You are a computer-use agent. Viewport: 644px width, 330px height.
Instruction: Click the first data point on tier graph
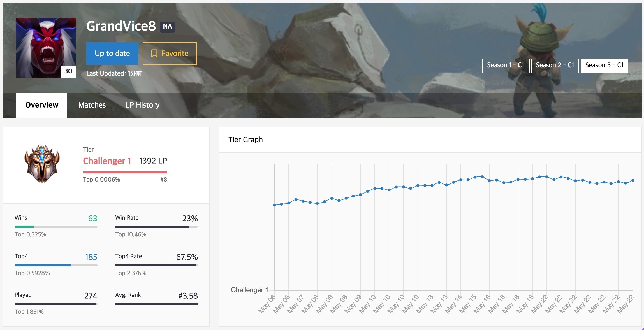click(274, 205)
